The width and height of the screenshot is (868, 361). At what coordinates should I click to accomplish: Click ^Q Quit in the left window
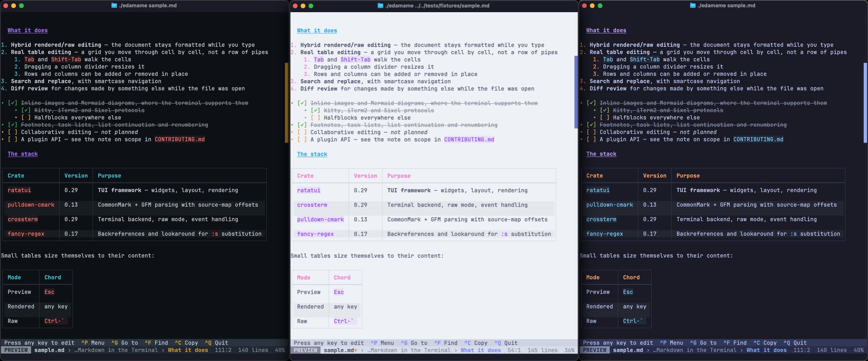[x=216, y=343]
